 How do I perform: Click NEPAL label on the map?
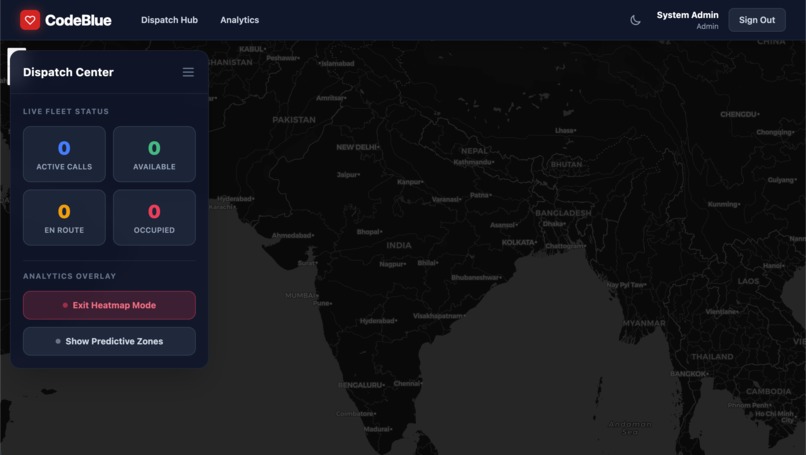474,151
